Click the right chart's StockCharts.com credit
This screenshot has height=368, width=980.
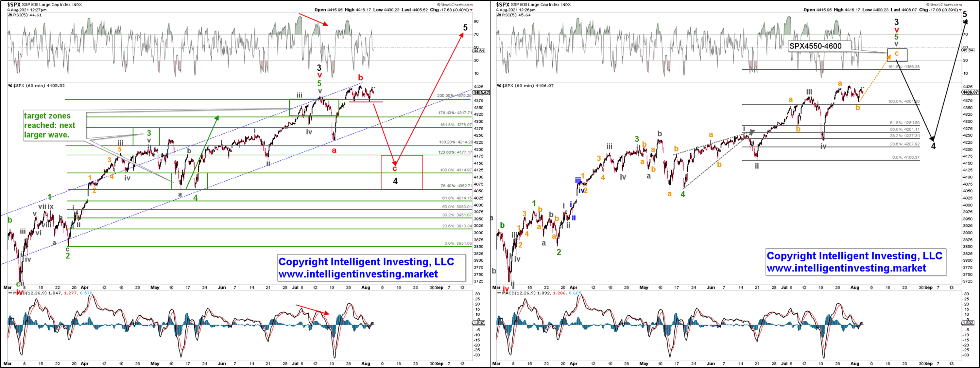click(943, 5)
